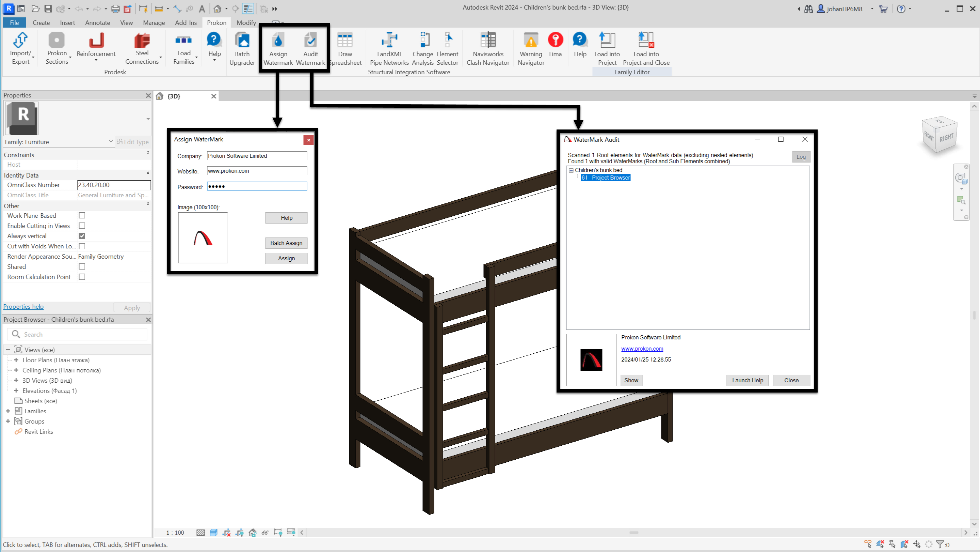Uncheck the Always vertical checkbox
The height and width of the screenshot is (552, 980).
coord(82,236)
